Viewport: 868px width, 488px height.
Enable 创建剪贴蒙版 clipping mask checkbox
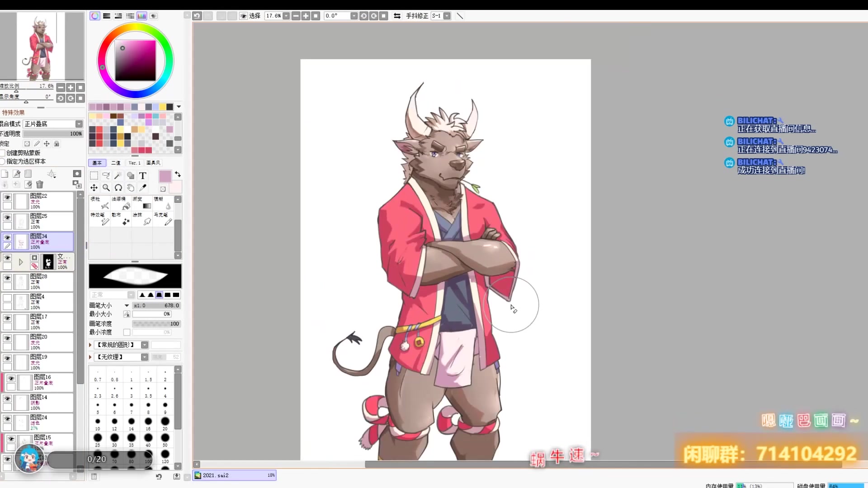click(x=3, y=153)
